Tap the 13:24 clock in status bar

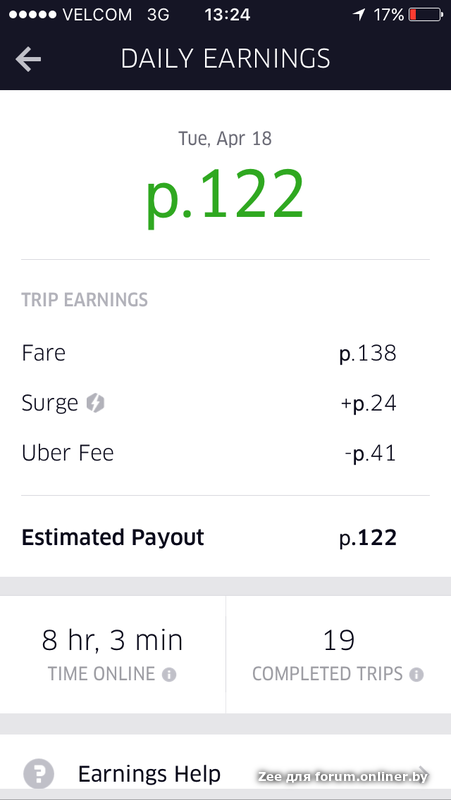coord(228,15)
